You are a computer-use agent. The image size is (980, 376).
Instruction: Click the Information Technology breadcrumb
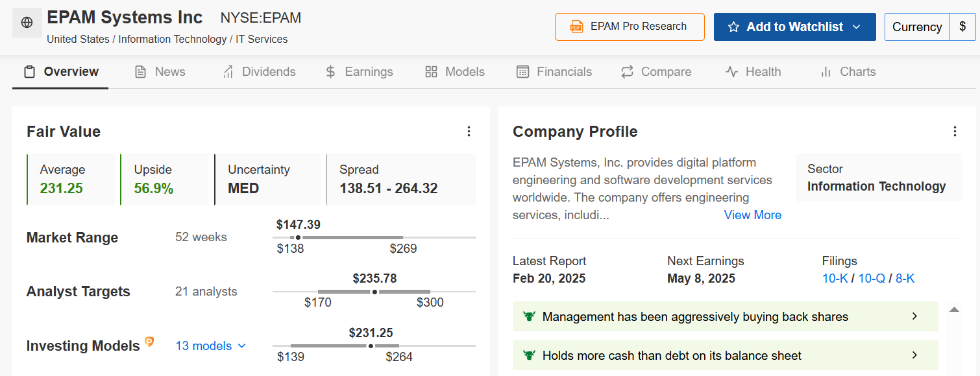pyautogui.click(x=173, y=39)
